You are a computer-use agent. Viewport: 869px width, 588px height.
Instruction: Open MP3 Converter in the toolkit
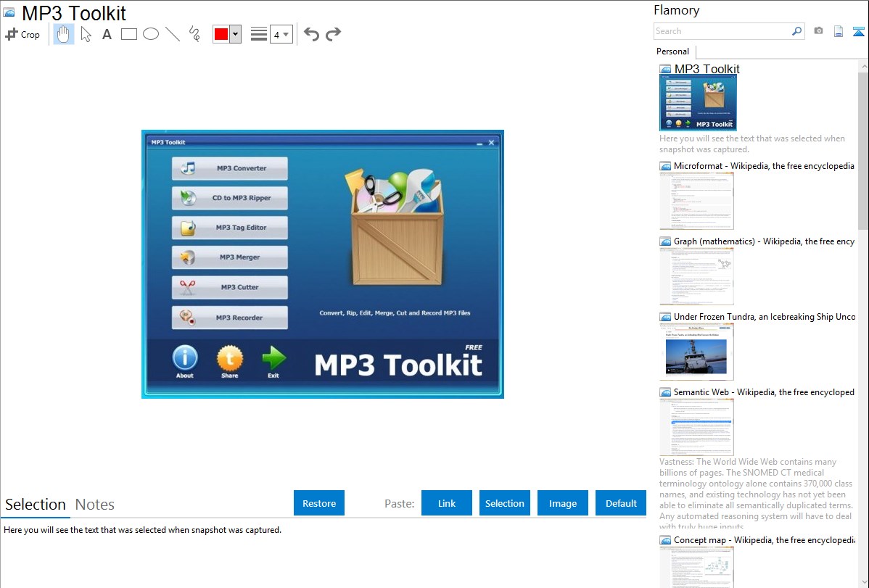click(x=229, y=168)
